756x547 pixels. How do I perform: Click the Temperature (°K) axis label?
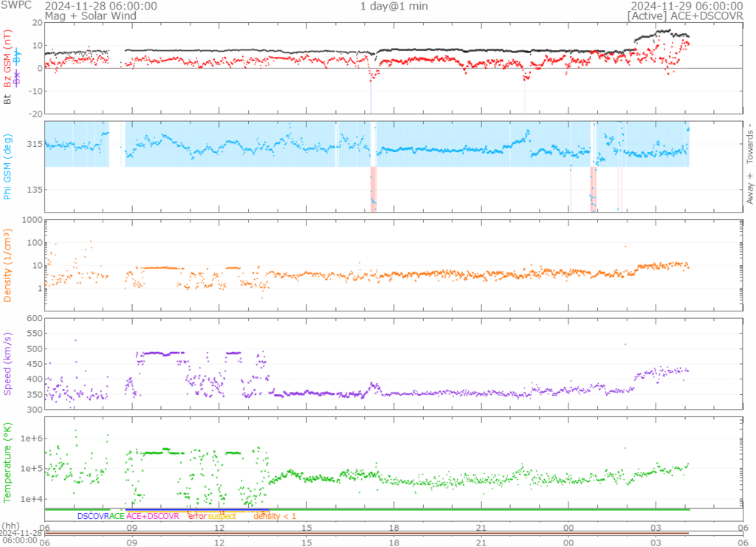[x=8, y=461]
